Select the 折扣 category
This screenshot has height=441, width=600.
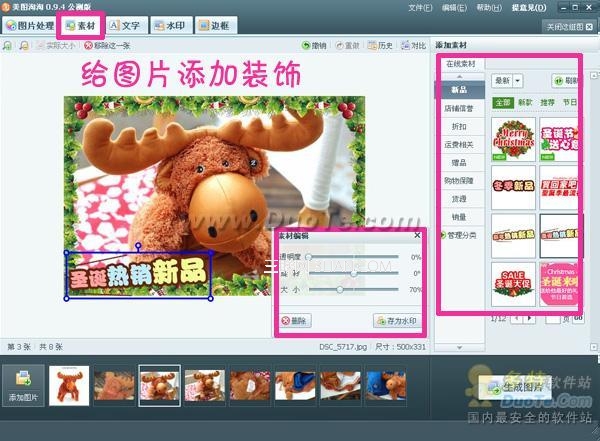(459, 126)
